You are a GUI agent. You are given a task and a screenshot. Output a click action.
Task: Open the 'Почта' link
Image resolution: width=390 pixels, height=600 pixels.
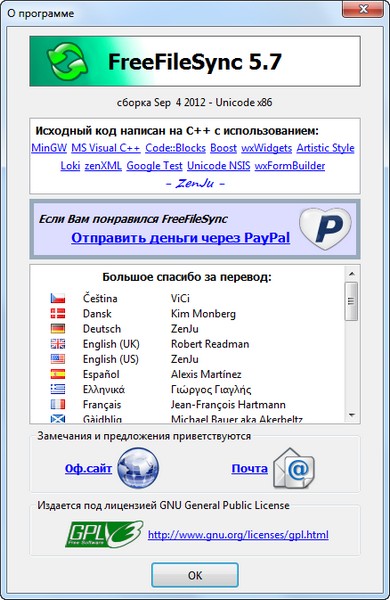tap(250, 468)
